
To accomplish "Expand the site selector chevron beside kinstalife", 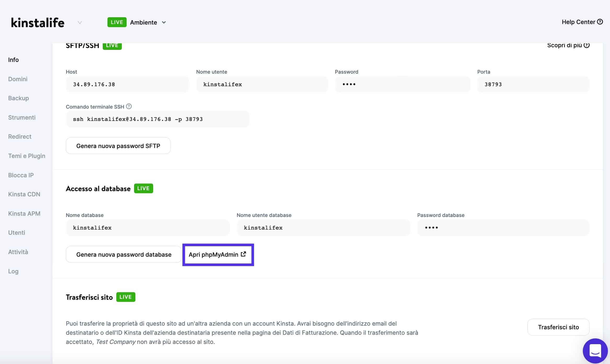I will click(79, 23).
